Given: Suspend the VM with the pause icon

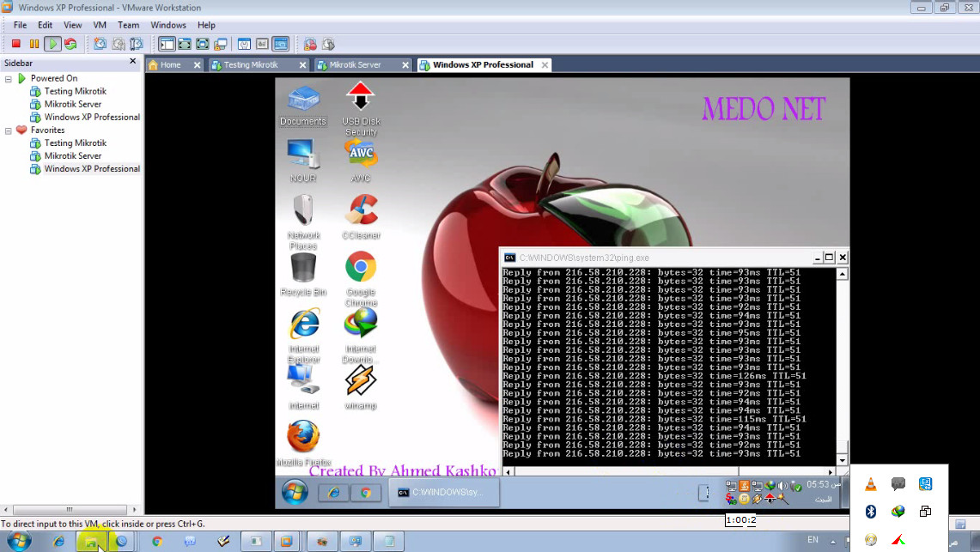Looking at the screenshot, I should pos(34,44).
